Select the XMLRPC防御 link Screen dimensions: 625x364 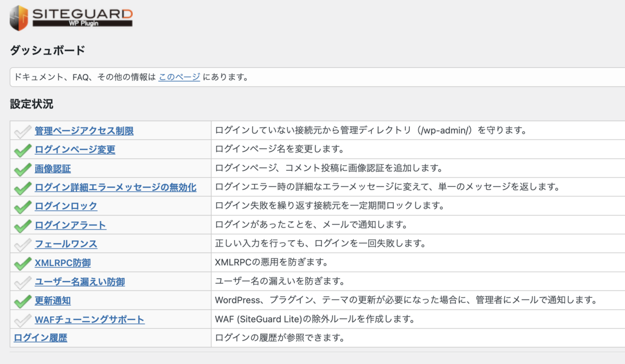(x=63, y=262)
